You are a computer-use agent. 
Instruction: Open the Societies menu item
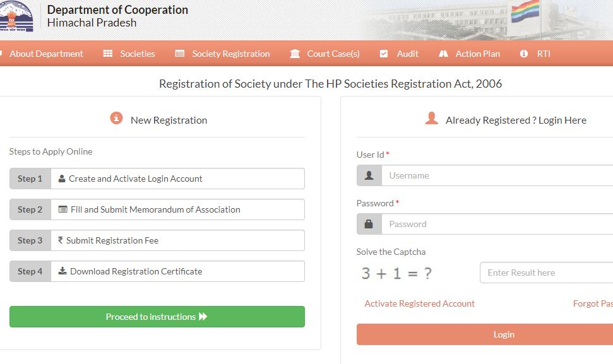[137, 54]
